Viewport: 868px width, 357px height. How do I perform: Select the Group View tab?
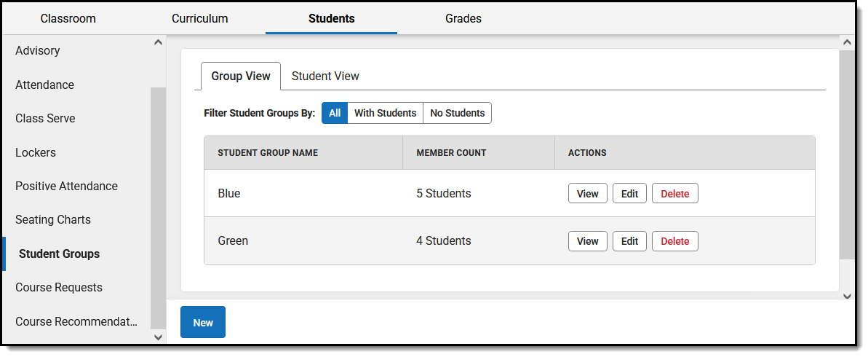point(241,76)
